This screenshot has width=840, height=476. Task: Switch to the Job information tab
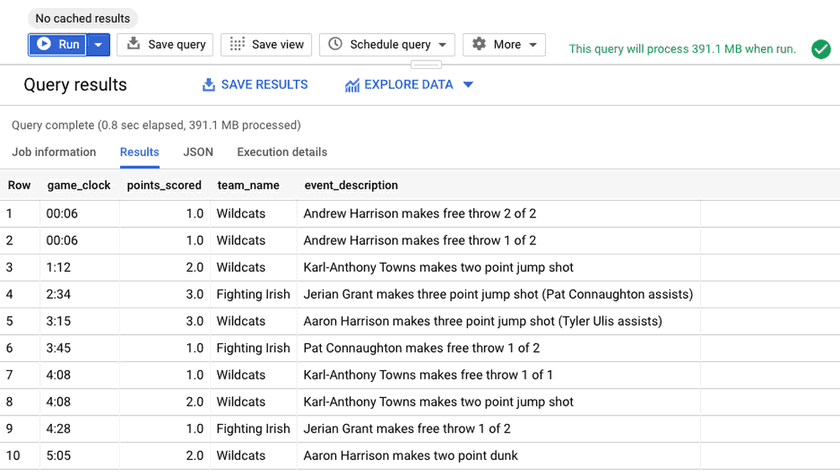click(54, 152)
